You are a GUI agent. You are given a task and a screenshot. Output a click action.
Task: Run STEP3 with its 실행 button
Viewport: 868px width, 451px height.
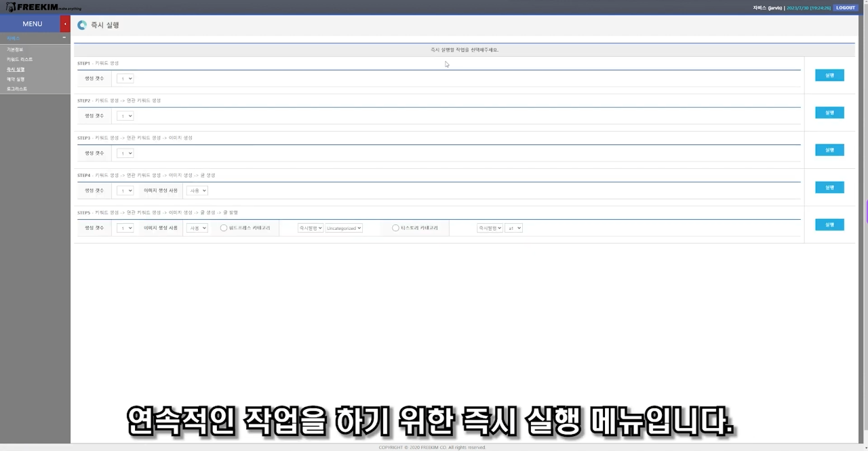(829, 150)
